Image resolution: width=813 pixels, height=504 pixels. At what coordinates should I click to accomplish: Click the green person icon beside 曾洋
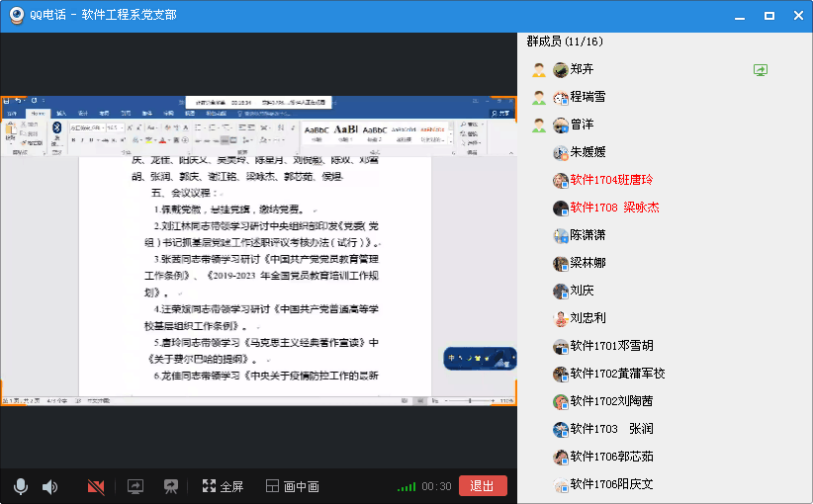[539, 126]
